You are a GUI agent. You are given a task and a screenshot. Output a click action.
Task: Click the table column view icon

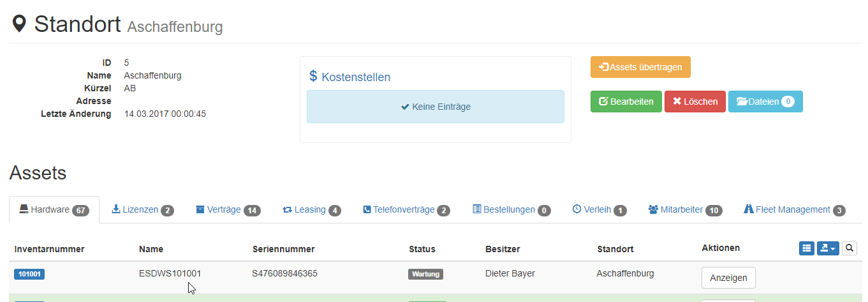[x=806, y=248]
